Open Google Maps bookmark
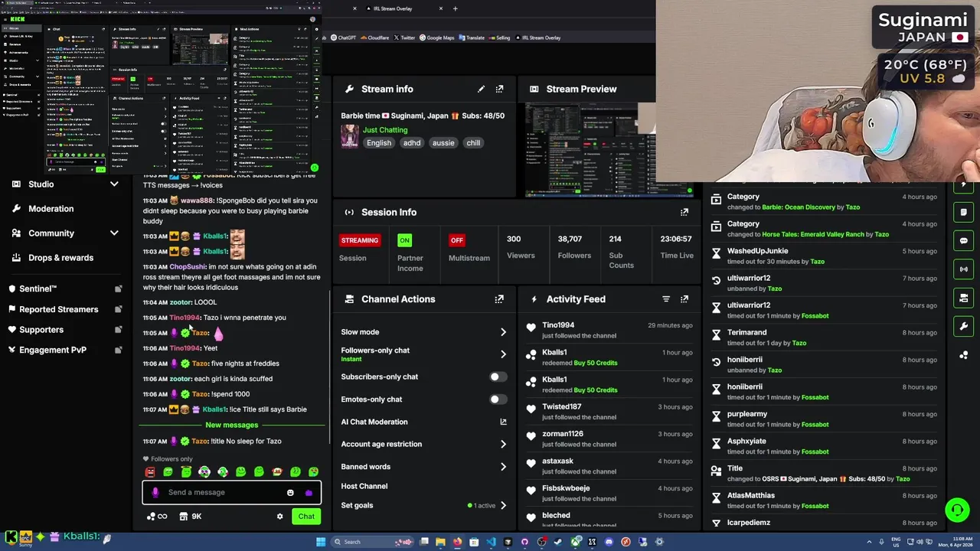Screen dimensions: 980x551 tap(436, 37)
